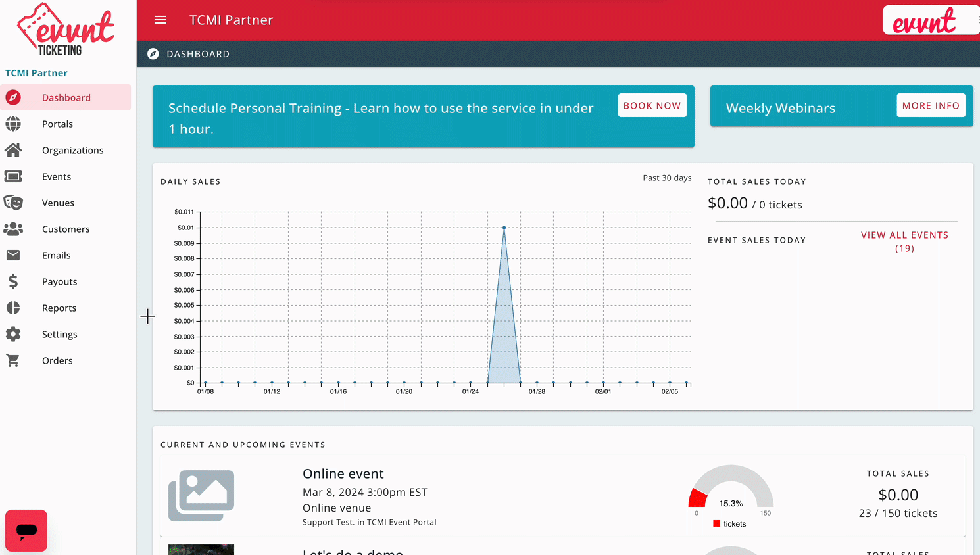
Task: Click the 15.3% tickets gauge for Online event
Action: click(x=731, y=487)
